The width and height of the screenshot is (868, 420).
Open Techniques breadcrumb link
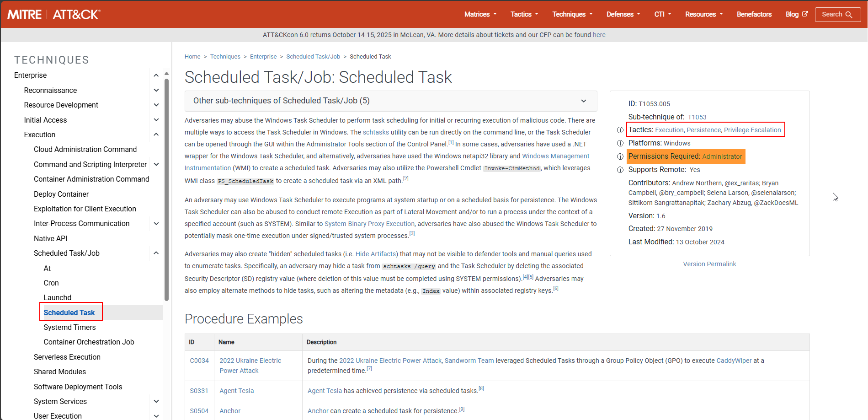pos(225,57)
